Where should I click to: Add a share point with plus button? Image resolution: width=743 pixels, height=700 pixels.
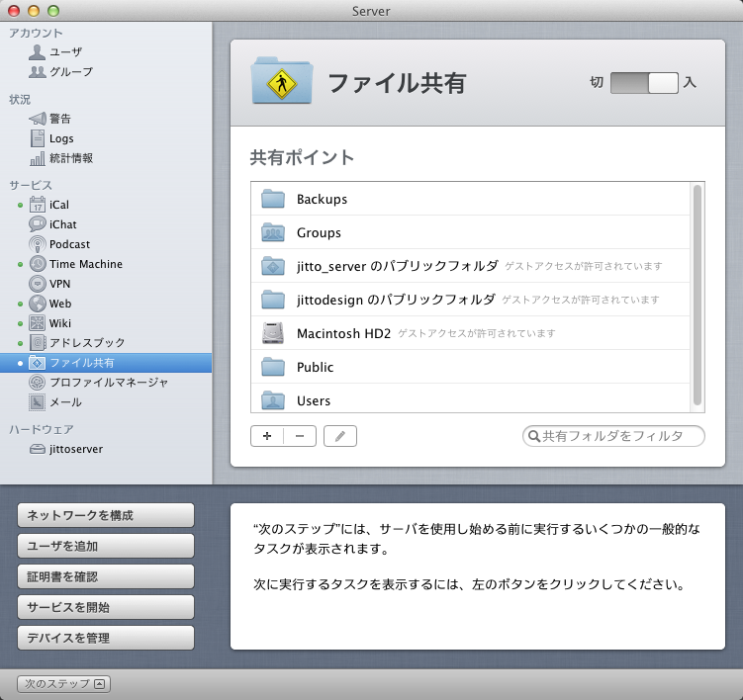pyautogui.click(x=267, y=436)
